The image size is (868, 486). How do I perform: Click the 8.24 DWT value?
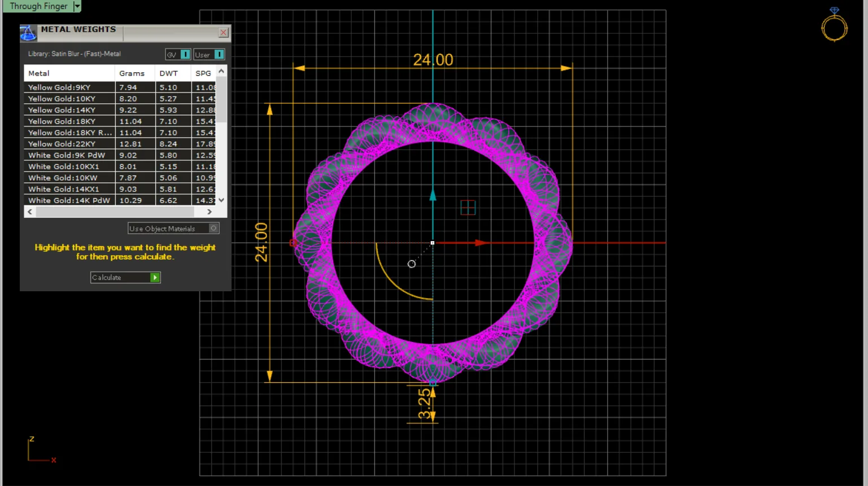tap(168, 144)
